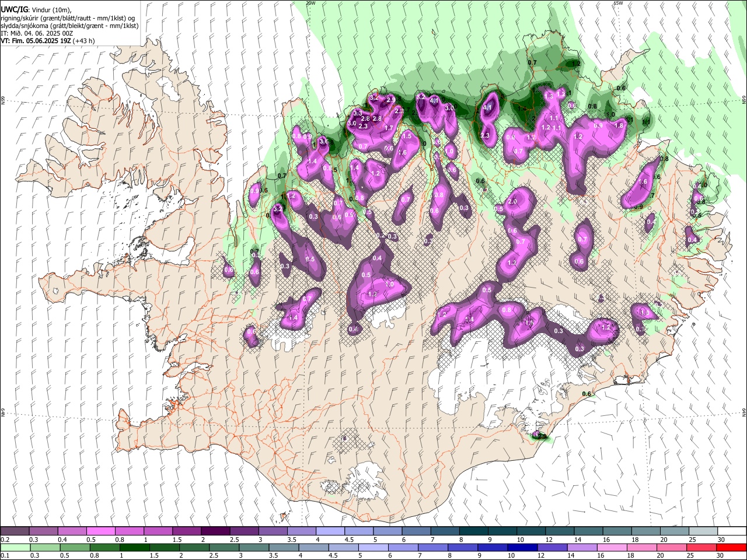The height and width of the screenshot is (560, 747).
Task: Click the white swatch ending the snow scale
Action: coord(731,531)
